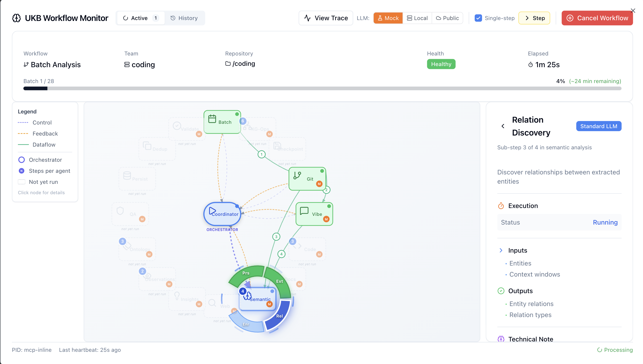Go back from Relation Discovery details
Image resolution: width=643 pixels, height=364 pixels.
click(x=503, y=126)
